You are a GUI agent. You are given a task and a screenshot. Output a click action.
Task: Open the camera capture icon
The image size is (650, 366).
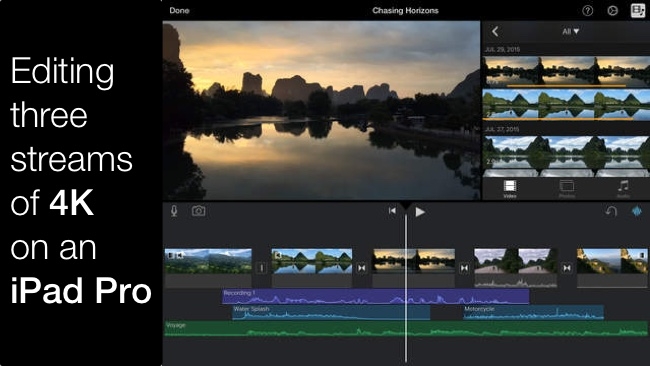click(x=199, y=211)
